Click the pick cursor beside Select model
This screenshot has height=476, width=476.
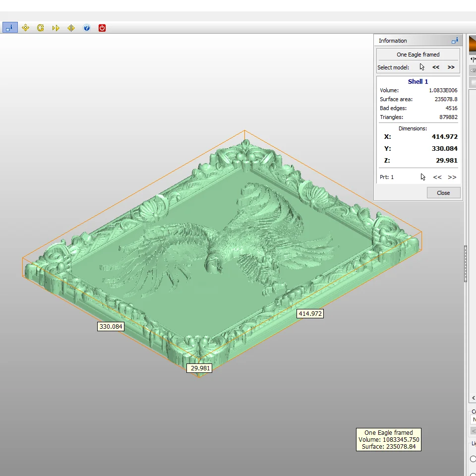422,67
